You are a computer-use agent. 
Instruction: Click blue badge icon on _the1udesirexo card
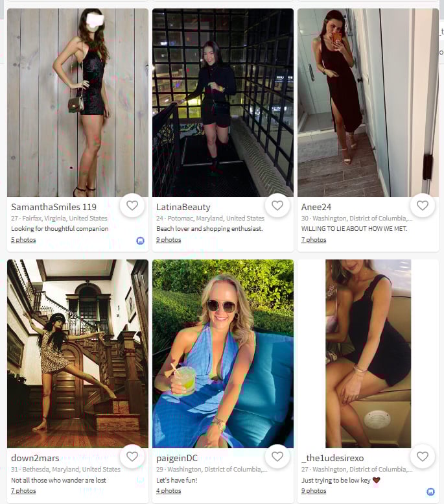pos(430,492)
